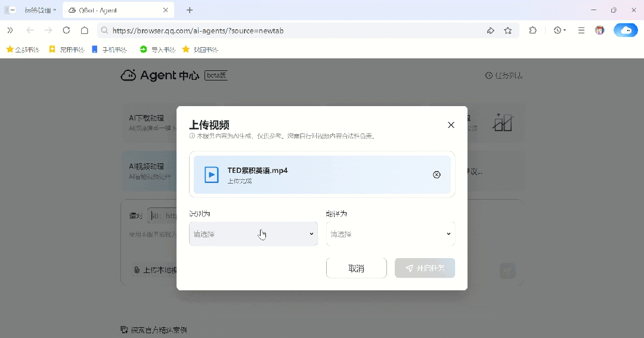Image resolution: width=644 pixels, height=338 pixels.
Task: Open the 翻译为 language dropdown
Action: 391,234
